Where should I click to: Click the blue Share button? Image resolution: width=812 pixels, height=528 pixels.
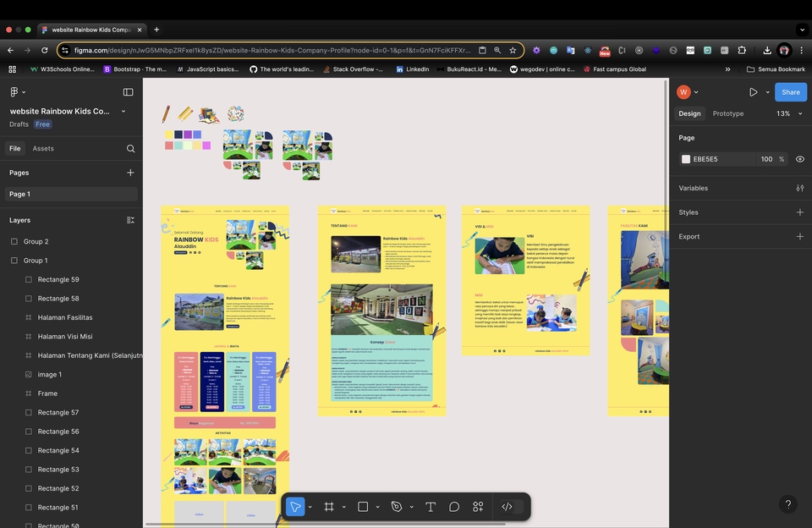click(790, 92)
